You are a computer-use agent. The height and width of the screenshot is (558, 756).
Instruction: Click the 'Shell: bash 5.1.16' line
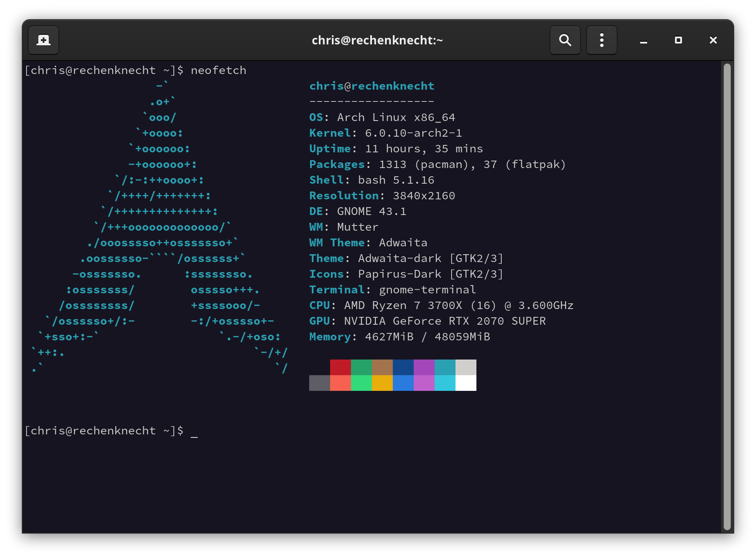pyautogui.click(x=372, y=180)
